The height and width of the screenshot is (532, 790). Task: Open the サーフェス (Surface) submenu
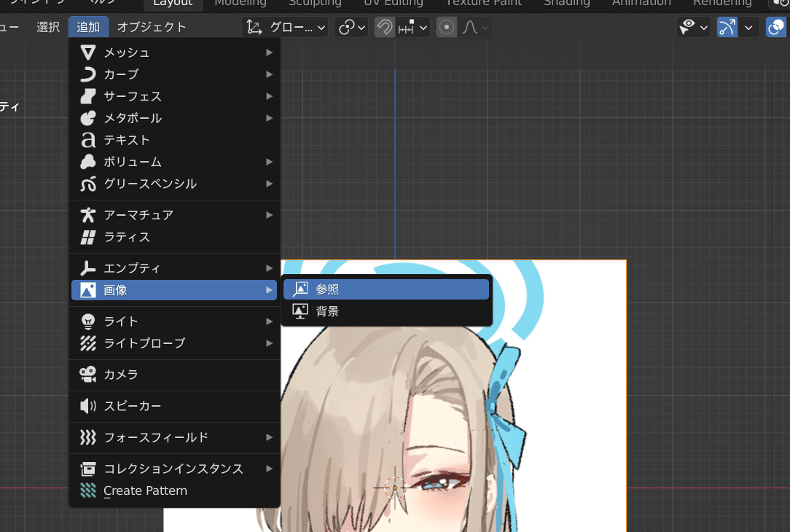pyautogui.click(x=174, y=96)
